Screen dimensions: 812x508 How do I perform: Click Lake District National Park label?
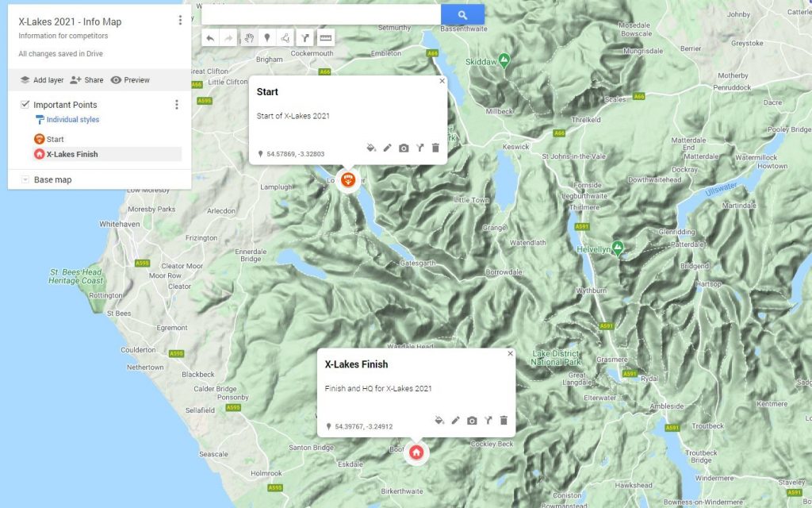556,358
